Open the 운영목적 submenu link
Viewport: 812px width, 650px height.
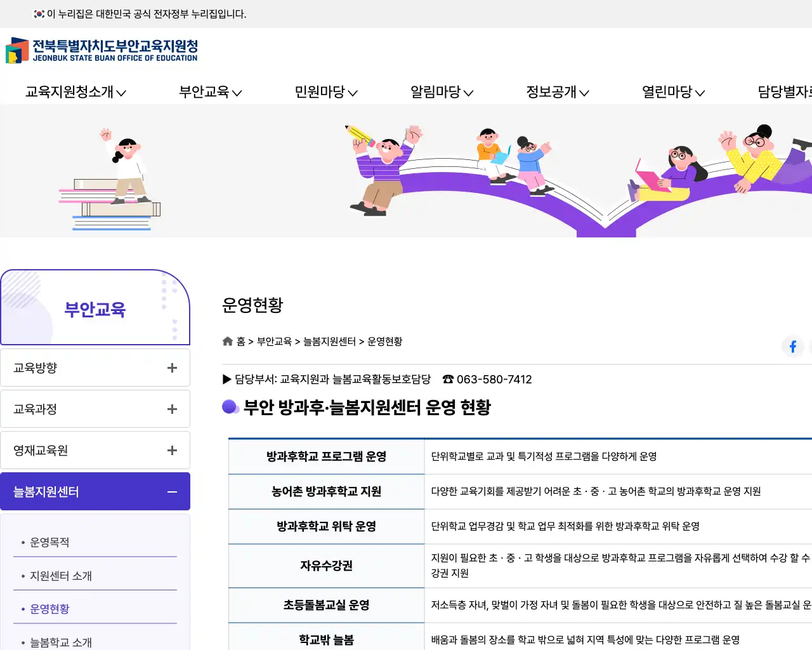point(49,542)
